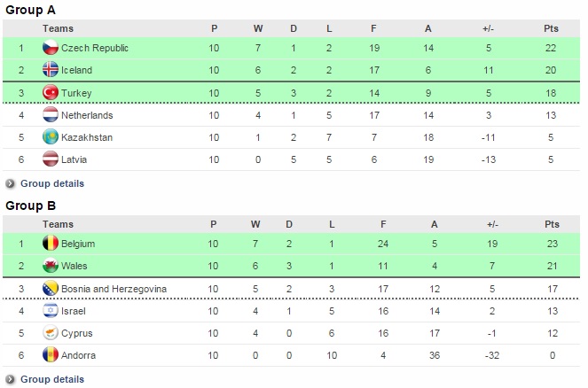Click the Belgium flag icon
Image resolution: width=588 pixels, height=388 pixels.
click(x=50, y=244)
